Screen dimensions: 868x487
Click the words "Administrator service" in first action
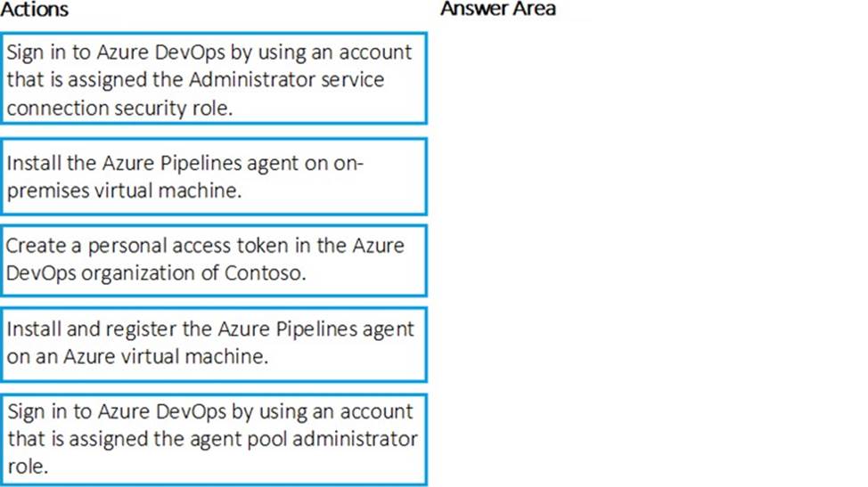point(287,79)
